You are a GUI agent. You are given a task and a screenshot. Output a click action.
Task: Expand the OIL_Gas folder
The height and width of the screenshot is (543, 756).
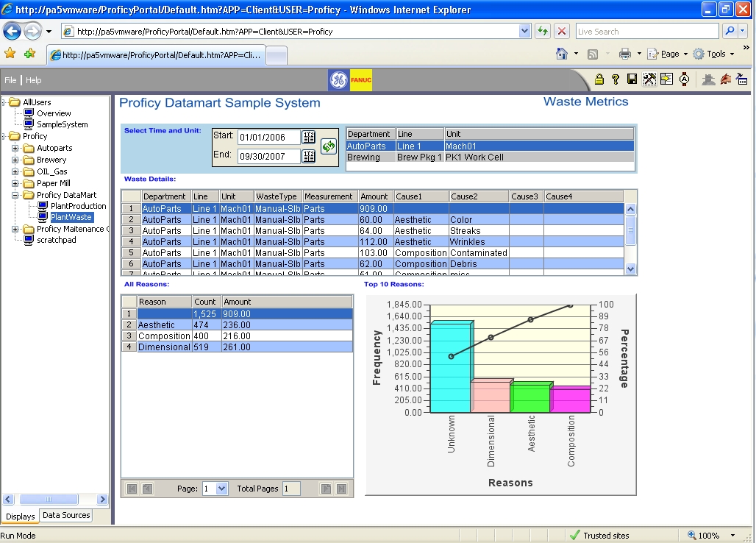(x=15, y=171)
